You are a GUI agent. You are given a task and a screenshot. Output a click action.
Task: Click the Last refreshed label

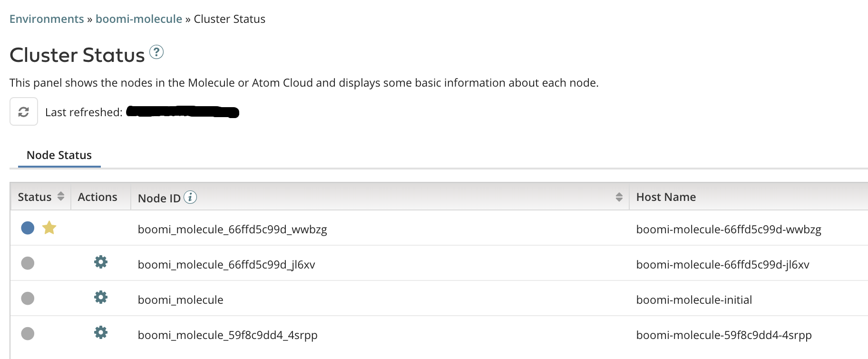84,112
